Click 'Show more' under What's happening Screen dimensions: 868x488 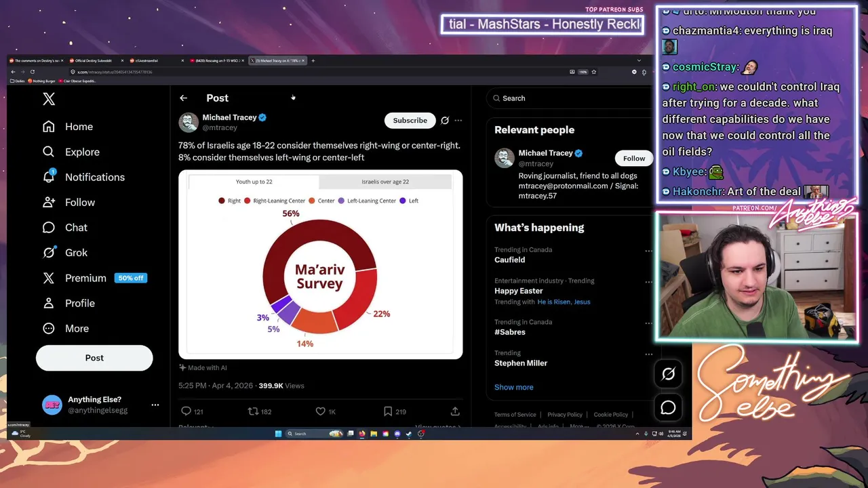click(x=513, y=387)
